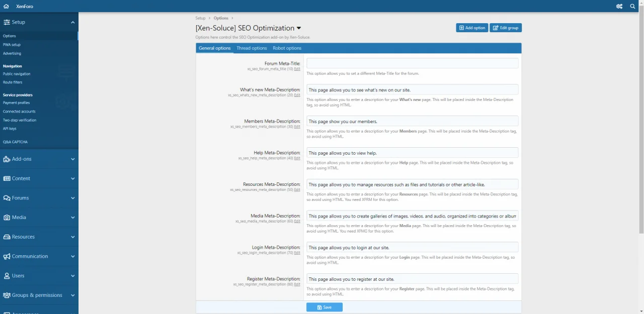Open the search magnifier icon

pyautogui.click(x=633, y=7)
